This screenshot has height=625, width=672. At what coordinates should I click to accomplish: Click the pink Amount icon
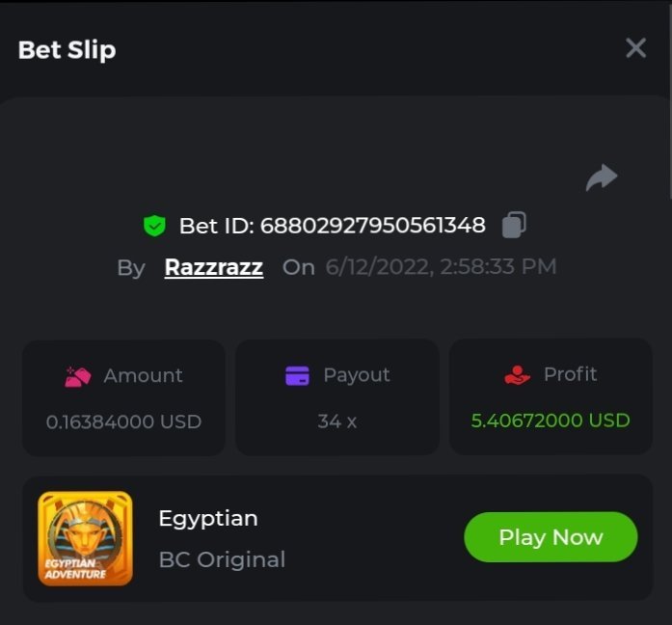(x=77, y=376)
